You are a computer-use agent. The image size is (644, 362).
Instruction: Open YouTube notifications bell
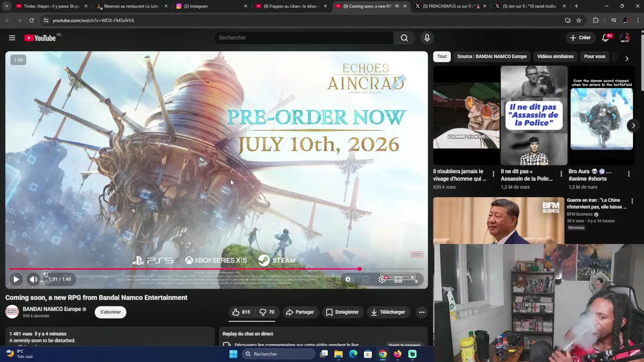606,38
